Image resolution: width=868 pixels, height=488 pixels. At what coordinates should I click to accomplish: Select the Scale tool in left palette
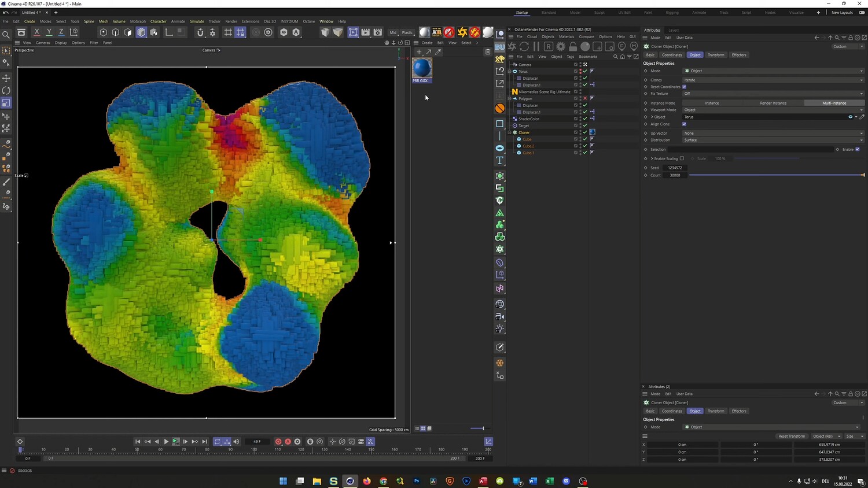point(6,103)
